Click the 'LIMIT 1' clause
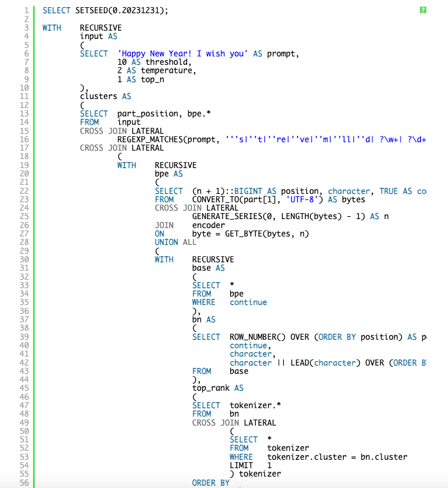448x488 pixels. pos(251,466)
